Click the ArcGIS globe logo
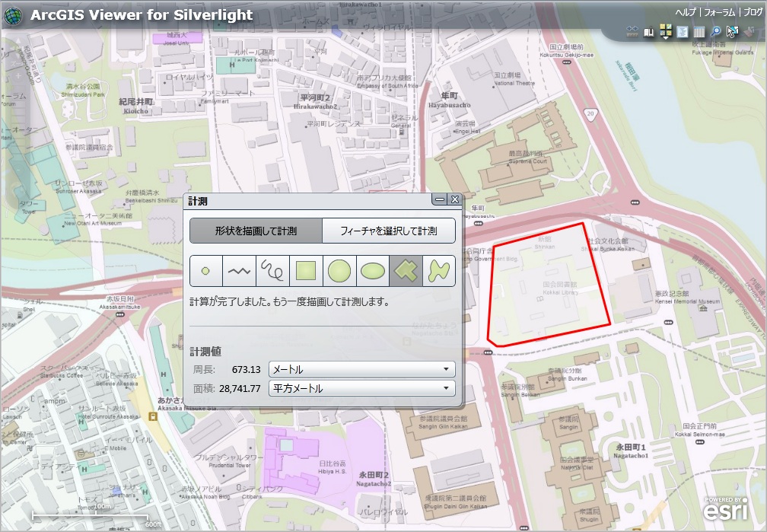The image size is (767, 532). pyautogui.click(x=13, y=16)
